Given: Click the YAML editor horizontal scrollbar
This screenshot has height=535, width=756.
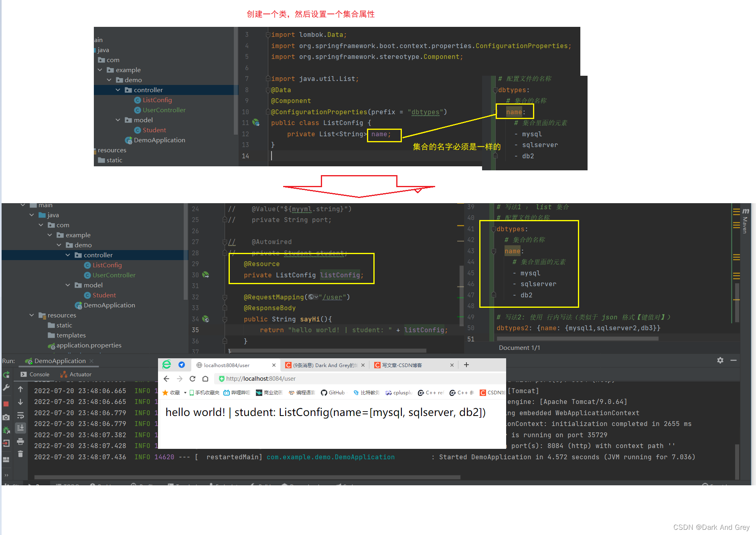Looking at the screenshot, I should [x=578, y=339].
